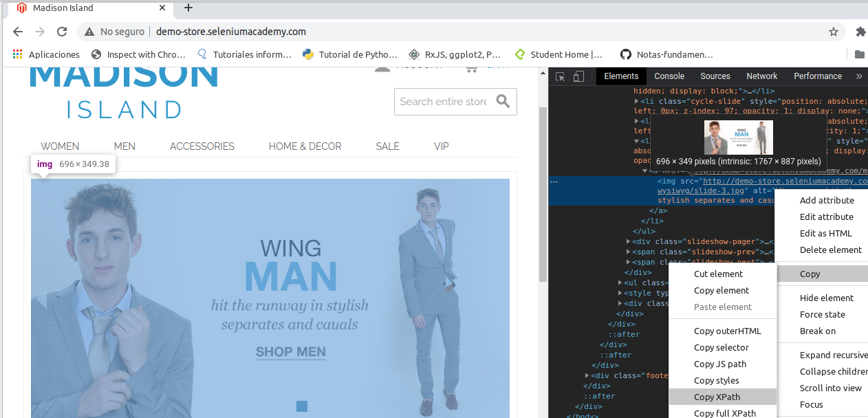Choose 'Copy XPath'
The width and height of the screenshot is (868, 418).
[723, 397]
